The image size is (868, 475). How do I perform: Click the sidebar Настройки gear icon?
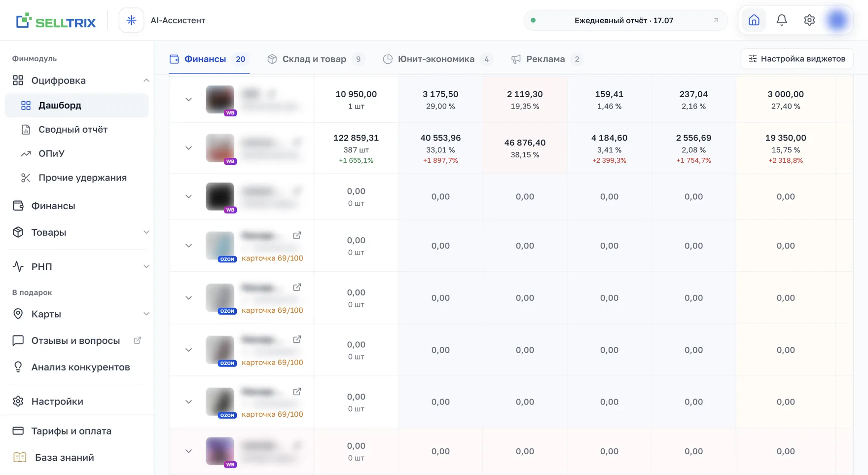[18, 401]
